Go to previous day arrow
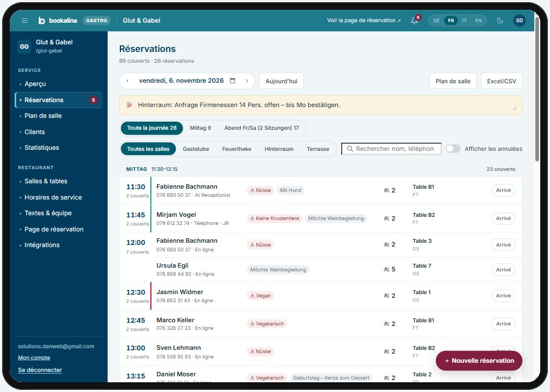 tap(128, 81)
